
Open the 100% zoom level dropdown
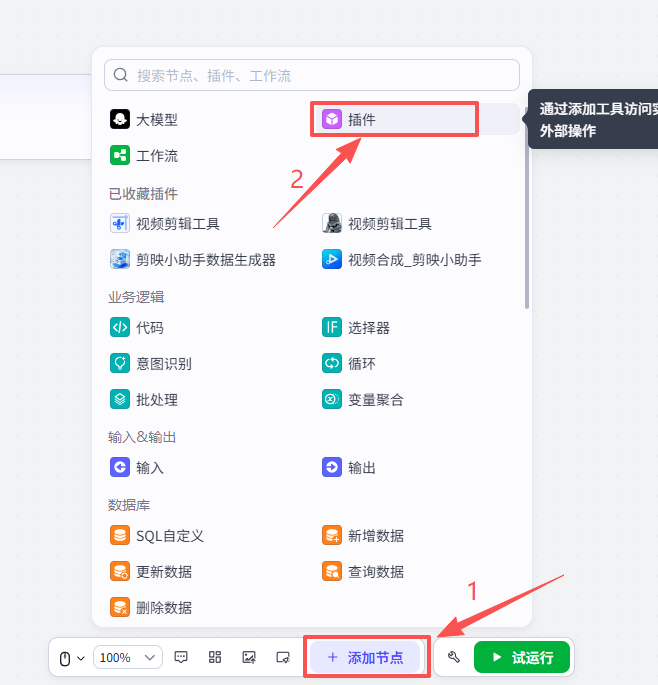tap(127, 657)
